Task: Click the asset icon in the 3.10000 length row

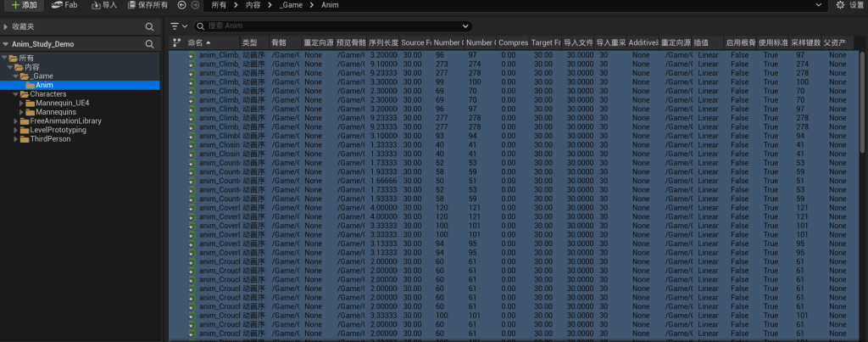Action: coord(192,136)
